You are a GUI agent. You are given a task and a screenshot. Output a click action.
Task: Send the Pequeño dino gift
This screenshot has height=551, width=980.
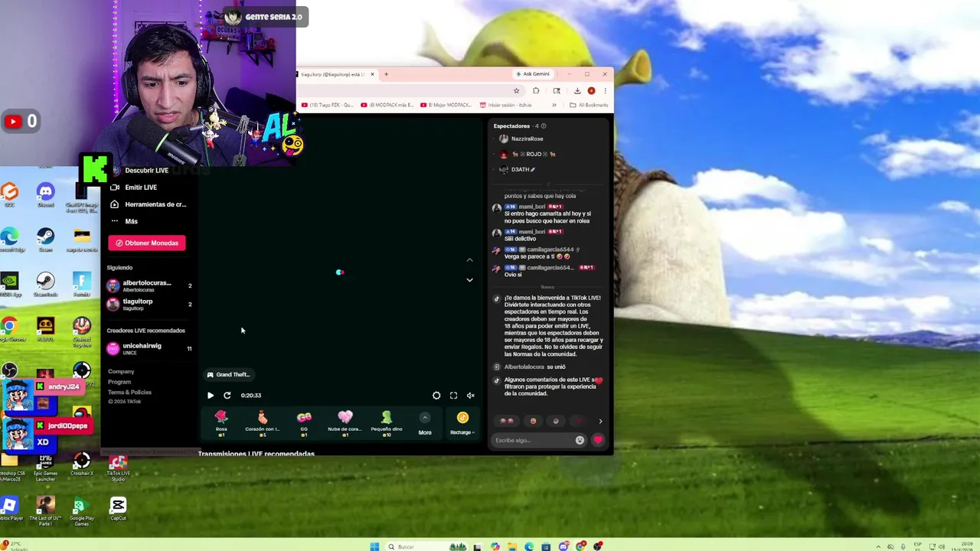coord(387,422)
